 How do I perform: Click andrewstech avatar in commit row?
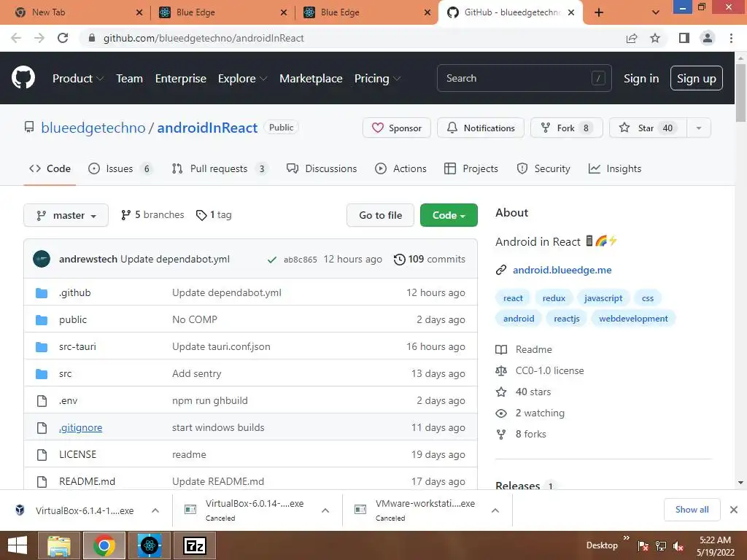coord(42,259)
